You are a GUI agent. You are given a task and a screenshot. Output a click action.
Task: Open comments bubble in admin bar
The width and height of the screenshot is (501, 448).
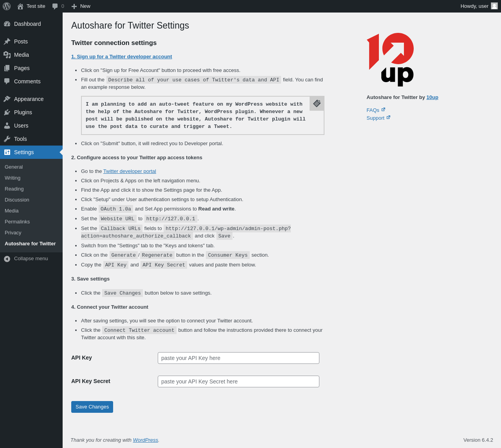55,6
